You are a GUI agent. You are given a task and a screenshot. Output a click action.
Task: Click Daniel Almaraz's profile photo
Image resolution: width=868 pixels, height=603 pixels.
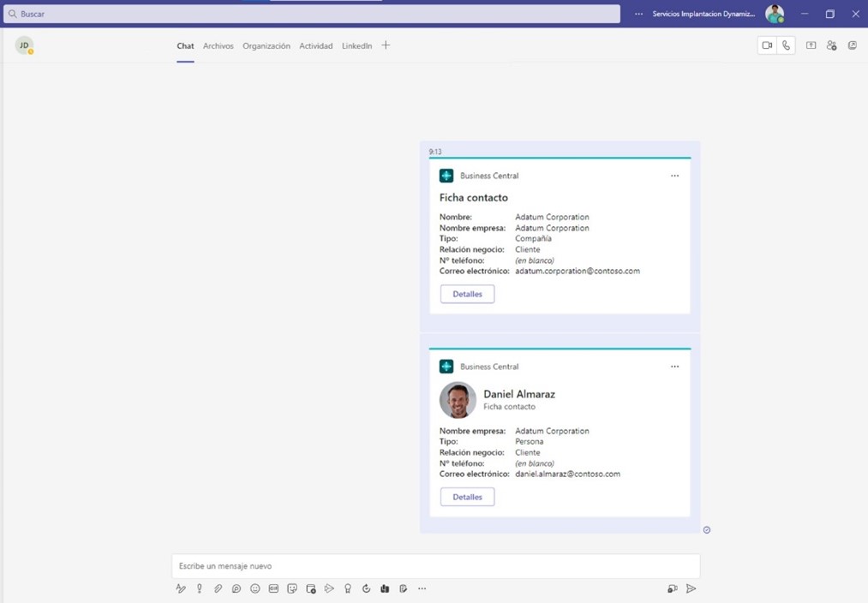tap(458, 400)
